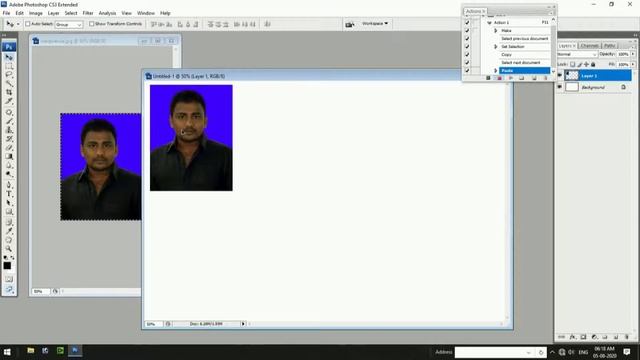The image size is (640, 360).
Task: Select the Horizontal Type tool
Action: (9, 194)
